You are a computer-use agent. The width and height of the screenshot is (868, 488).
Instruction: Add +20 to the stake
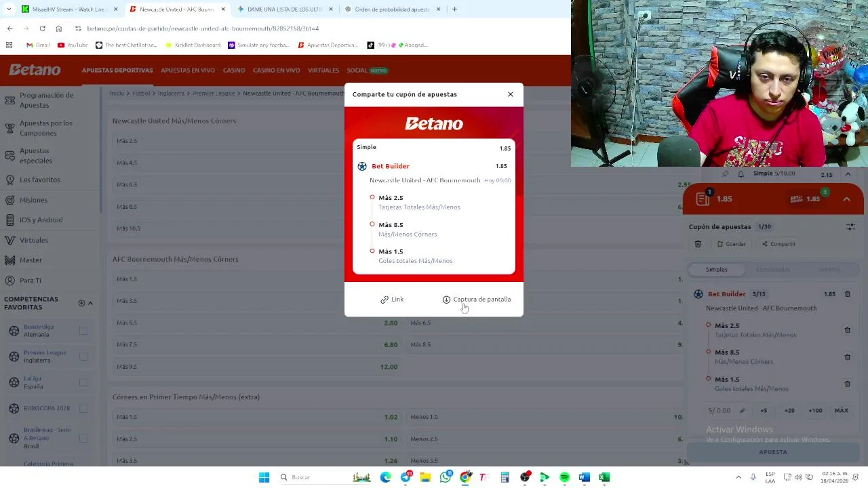(789, 411)
